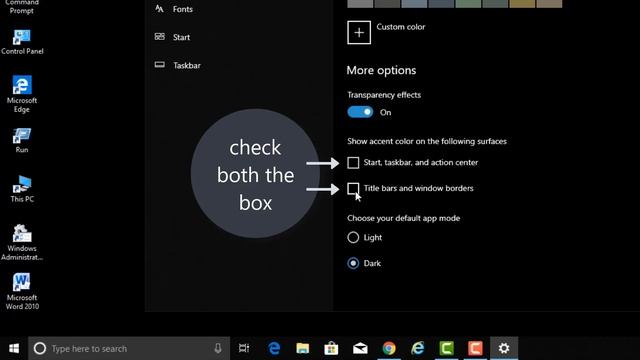This screenshot has width=640, height=360.
Task: Click the microphone icon in search box
Action: (218, 348)
